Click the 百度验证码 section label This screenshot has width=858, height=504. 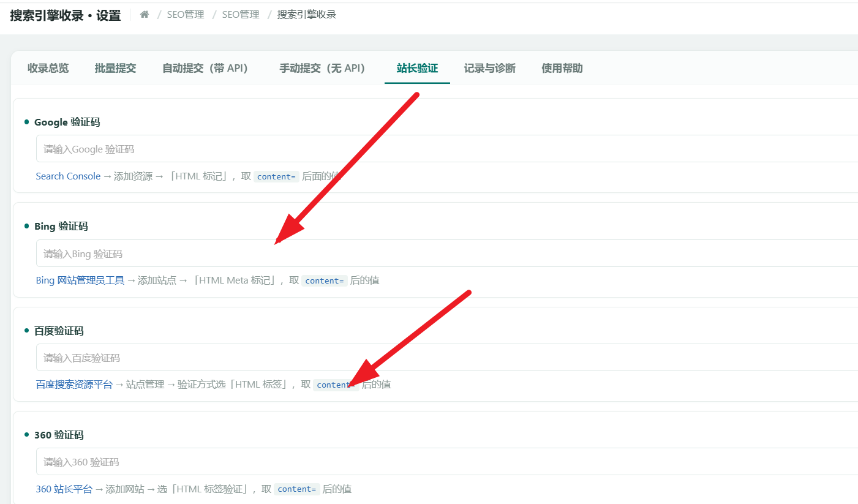click(59, 331)
